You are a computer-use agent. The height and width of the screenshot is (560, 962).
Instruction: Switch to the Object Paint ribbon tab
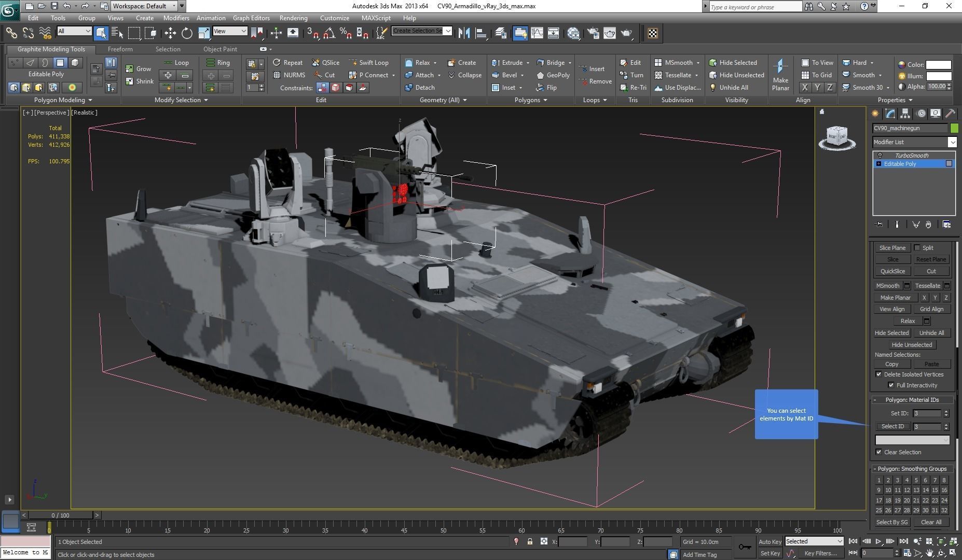tap(220, 49)
